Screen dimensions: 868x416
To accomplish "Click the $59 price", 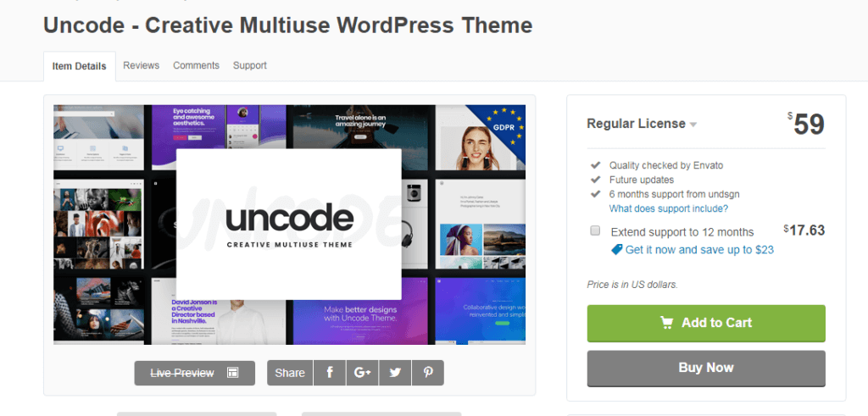I will click(806, 125).
